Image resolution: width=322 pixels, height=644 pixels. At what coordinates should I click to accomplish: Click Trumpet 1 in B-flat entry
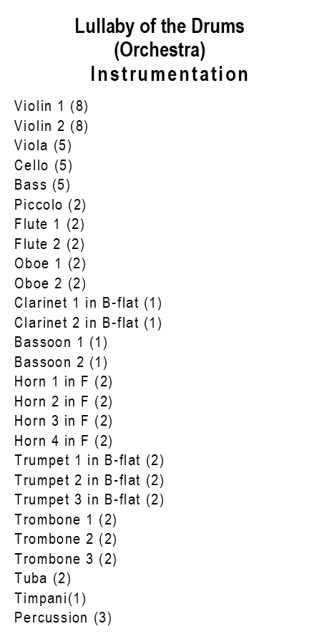pyautogui.click(x=89, y=460)
